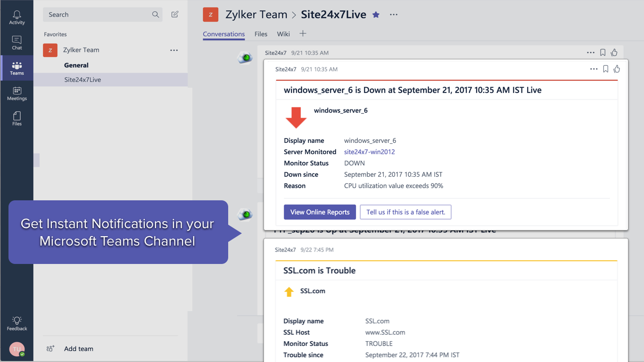
Task: Open more options on windows_server_6 alert card
Action: point(594,69)
